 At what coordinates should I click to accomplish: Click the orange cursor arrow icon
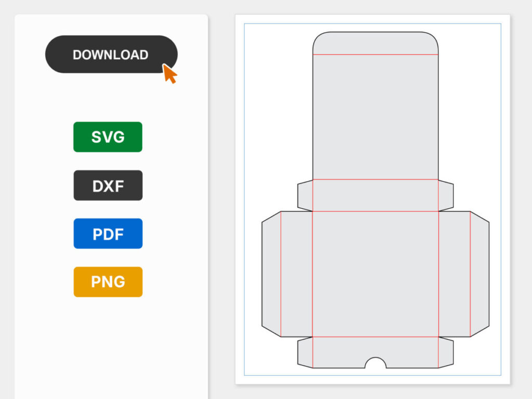tap(169, 73)
